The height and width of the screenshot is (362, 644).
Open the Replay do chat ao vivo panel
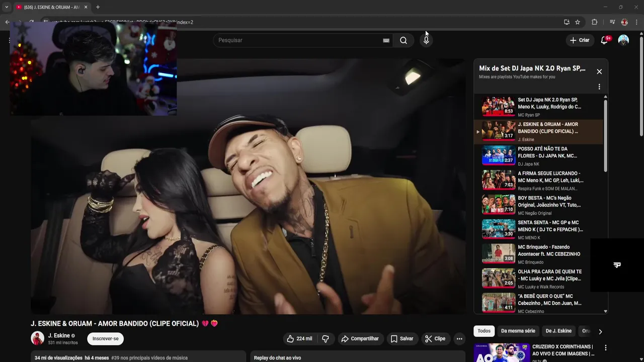click(358, 357)
